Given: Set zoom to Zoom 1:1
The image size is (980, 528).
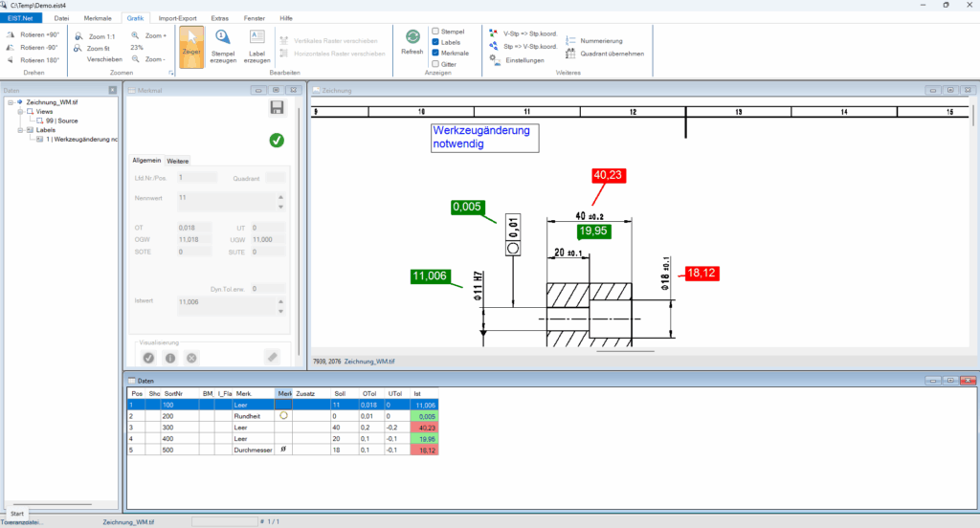Looking at the screenshot, I should point(95,36).
